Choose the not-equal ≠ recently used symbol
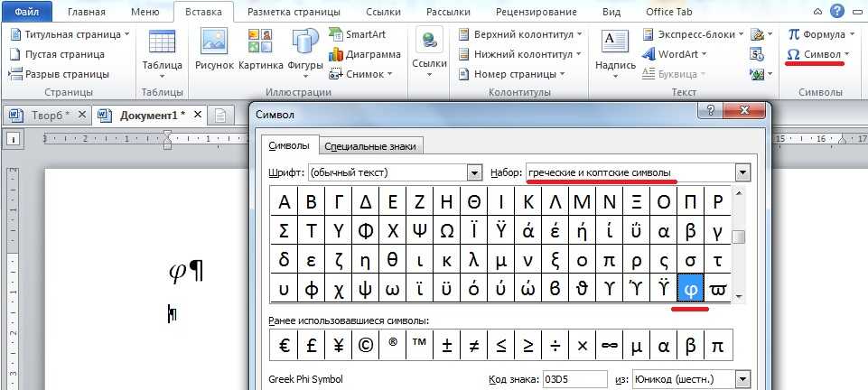The height and width of the screenshot is (390, 868). (x=474, y=345)
